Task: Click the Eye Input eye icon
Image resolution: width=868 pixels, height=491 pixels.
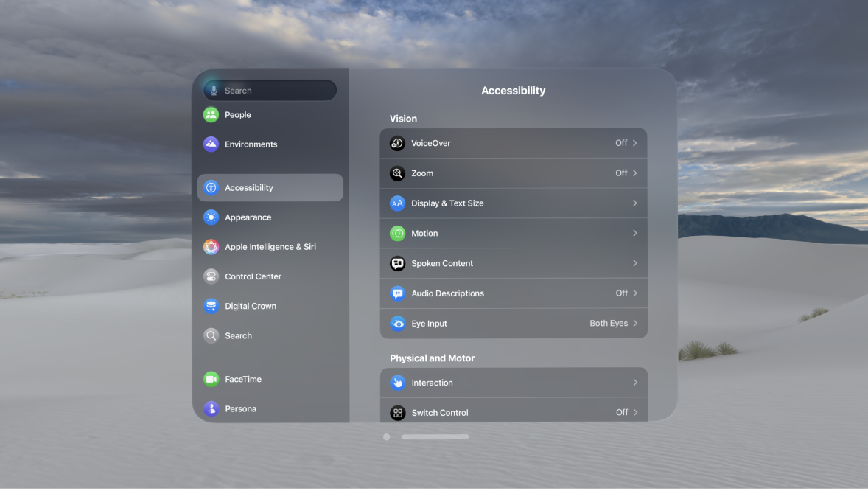Action: point(397,324)
